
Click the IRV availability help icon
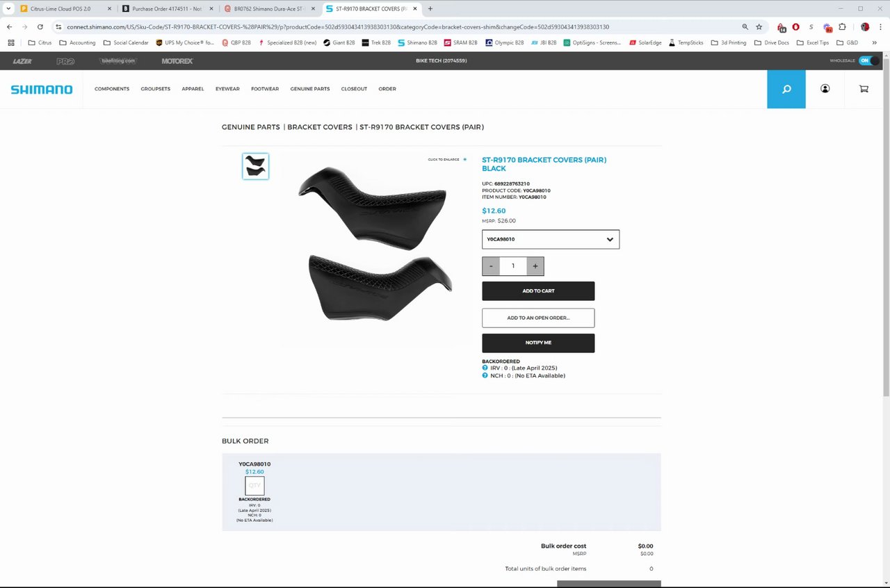click(485, 368)
